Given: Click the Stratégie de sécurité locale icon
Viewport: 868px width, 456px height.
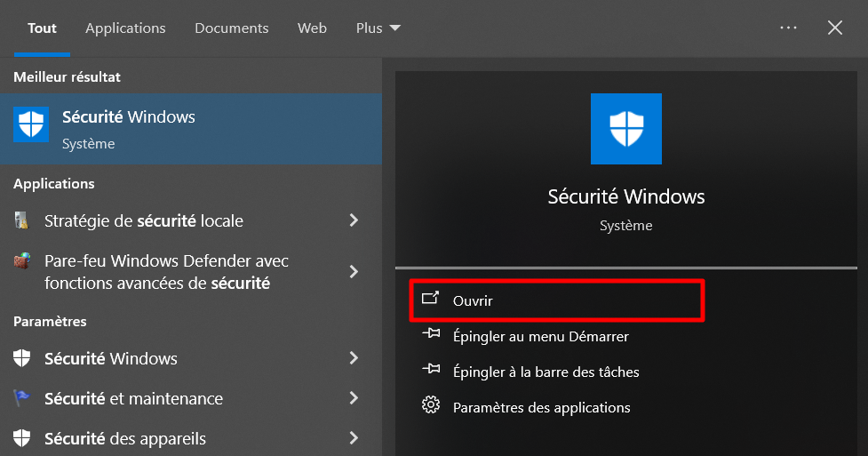Looking at the screenshot, I should tap(22, 220).
